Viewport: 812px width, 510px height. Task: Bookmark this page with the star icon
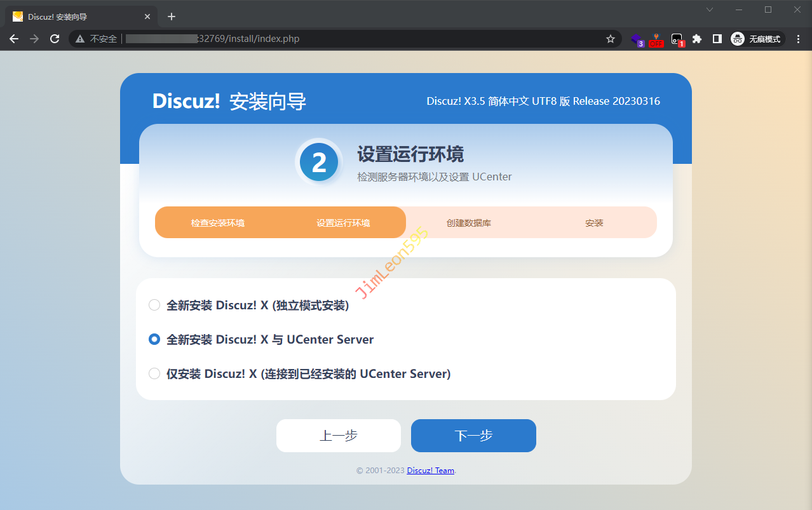tap(611, 39)
